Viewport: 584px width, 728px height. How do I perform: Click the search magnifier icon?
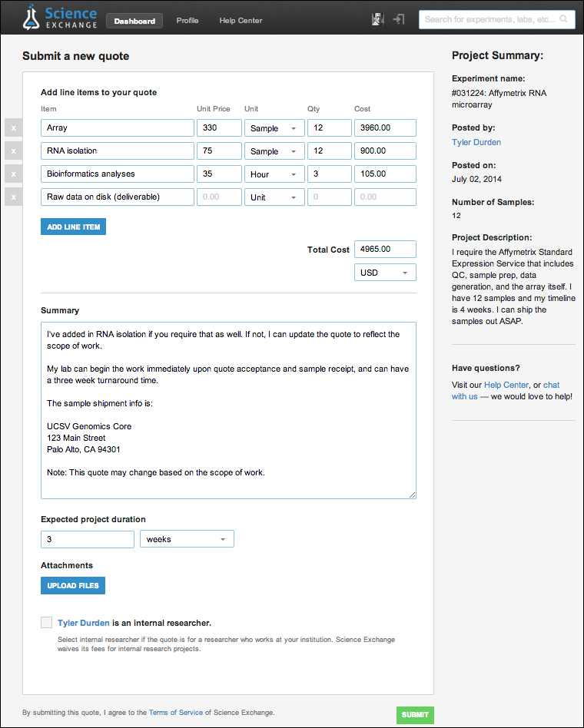click(x=564, y=19)
